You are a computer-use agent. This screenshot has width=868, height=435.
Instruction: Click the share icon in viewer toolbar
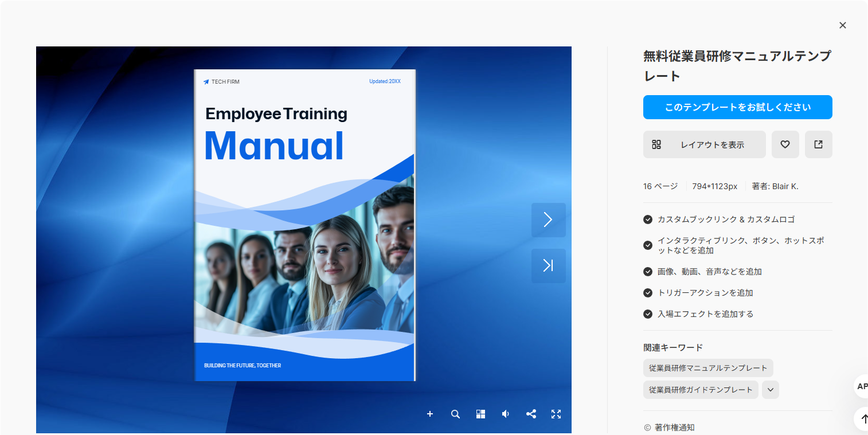pos(531,414)
